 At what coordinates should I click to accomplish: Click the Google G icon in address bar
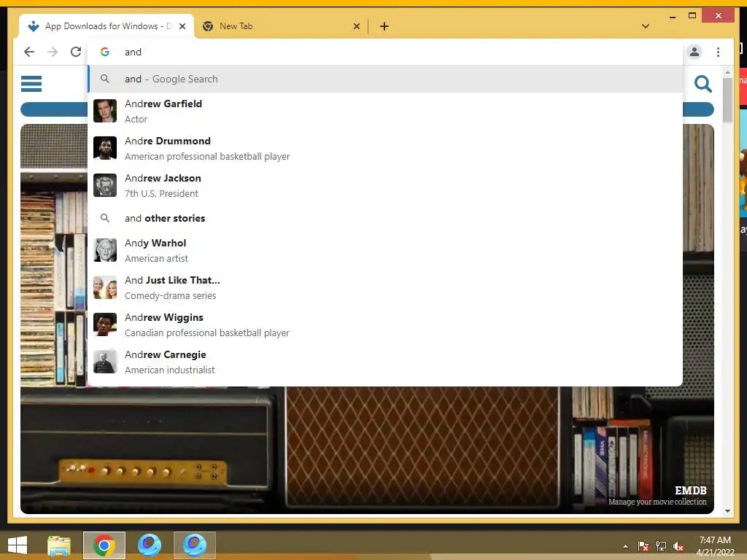click(105, 52)
